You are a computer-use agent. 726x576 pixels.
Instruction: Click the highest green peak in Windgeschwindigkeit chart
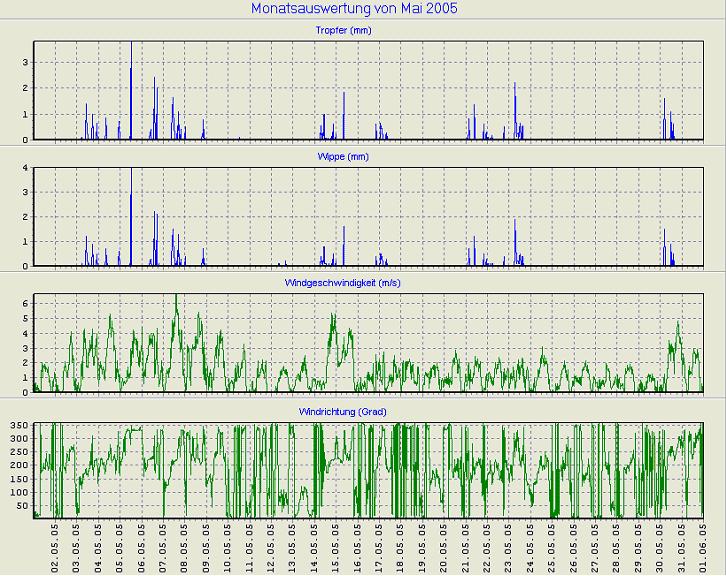[176, 300]
